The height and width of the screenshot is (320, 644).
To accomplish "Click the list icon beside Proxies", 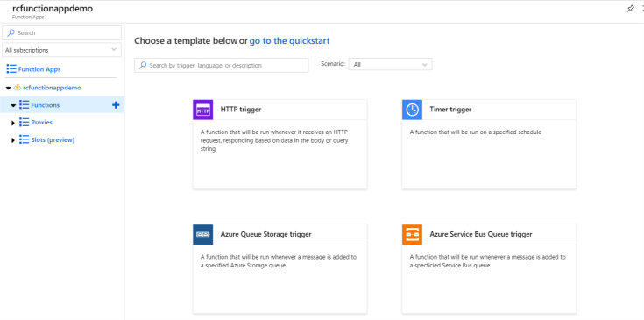I will [25, 123].
